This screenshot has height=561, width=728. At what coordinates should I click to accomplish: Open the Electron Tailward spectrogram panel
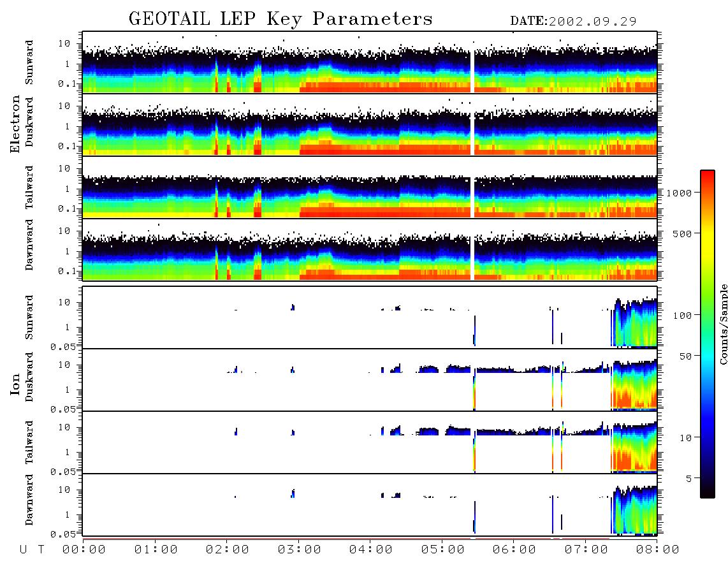click(370, 187)
